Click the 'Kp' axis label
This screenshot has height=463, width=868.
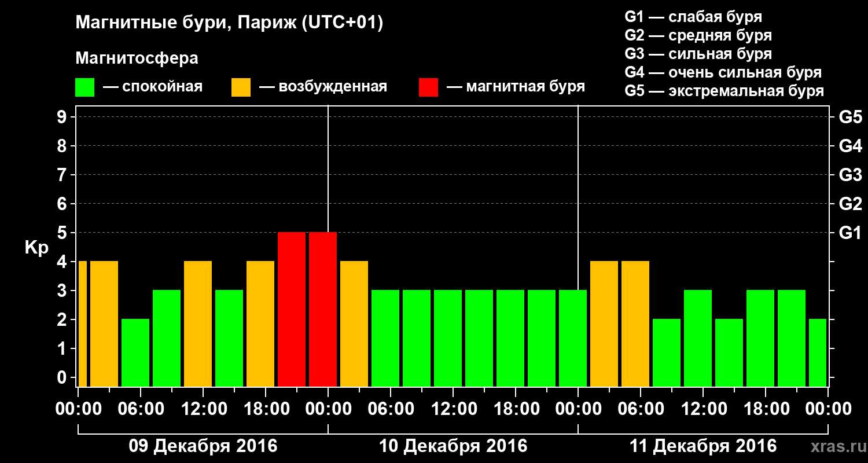click(x=36, y=248)
